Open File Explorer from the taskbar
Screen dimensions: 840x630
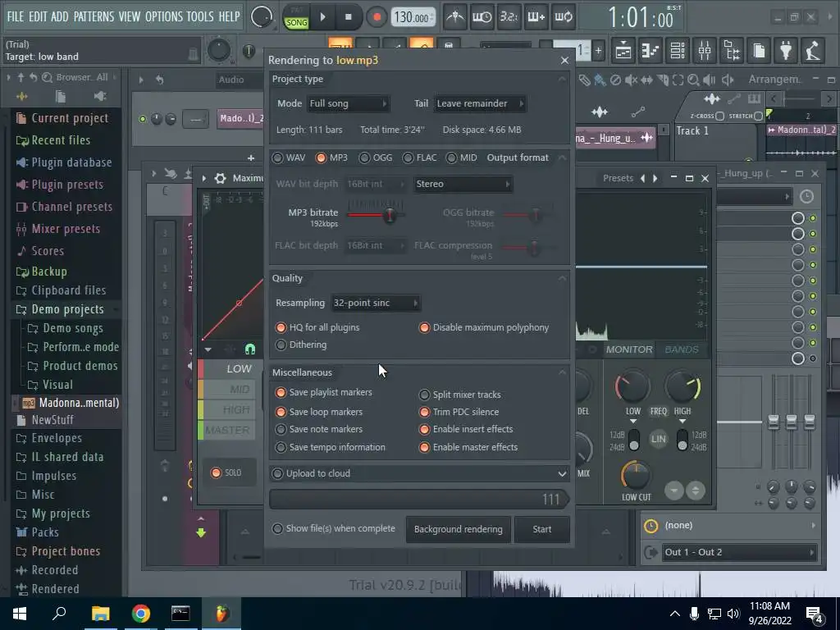click(x=100, y=614)
